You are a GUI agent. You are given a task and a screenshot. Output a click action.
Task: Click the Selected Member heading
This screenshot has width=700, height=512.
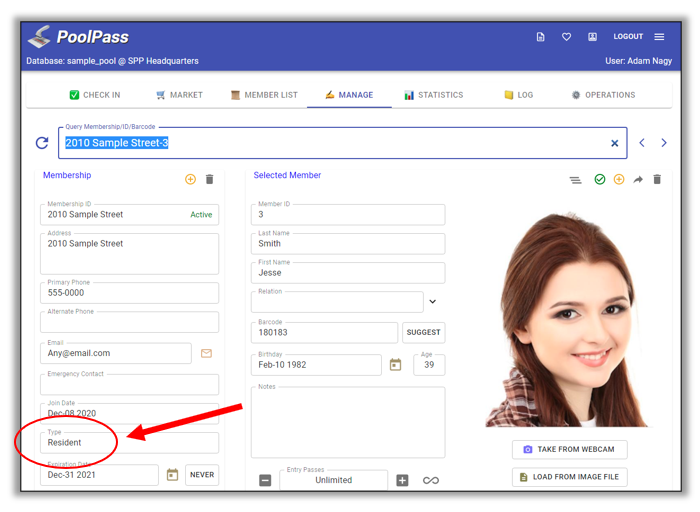287,175
